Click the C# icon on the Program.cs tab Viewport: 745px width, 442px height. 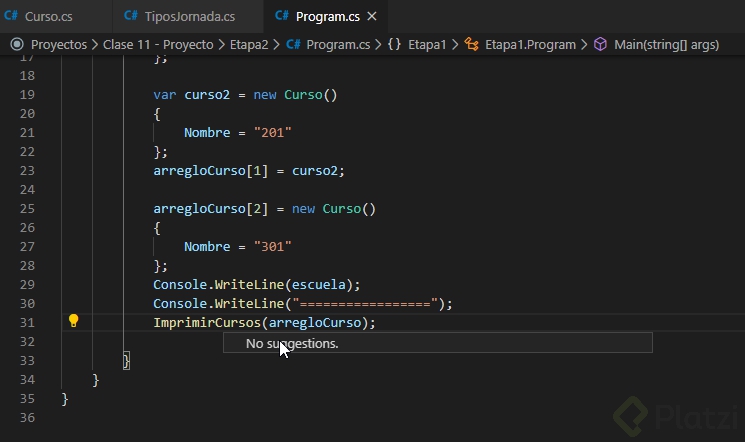pyautogui.click(x=282, y=16)
